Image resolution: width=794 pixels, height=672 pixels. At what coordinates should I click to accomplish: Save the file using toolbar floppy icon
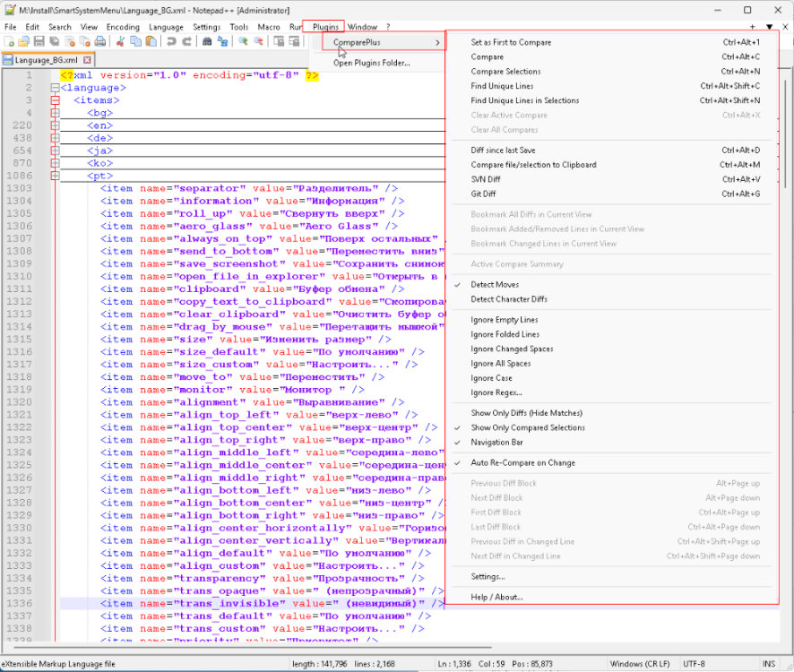click(39, 41)
